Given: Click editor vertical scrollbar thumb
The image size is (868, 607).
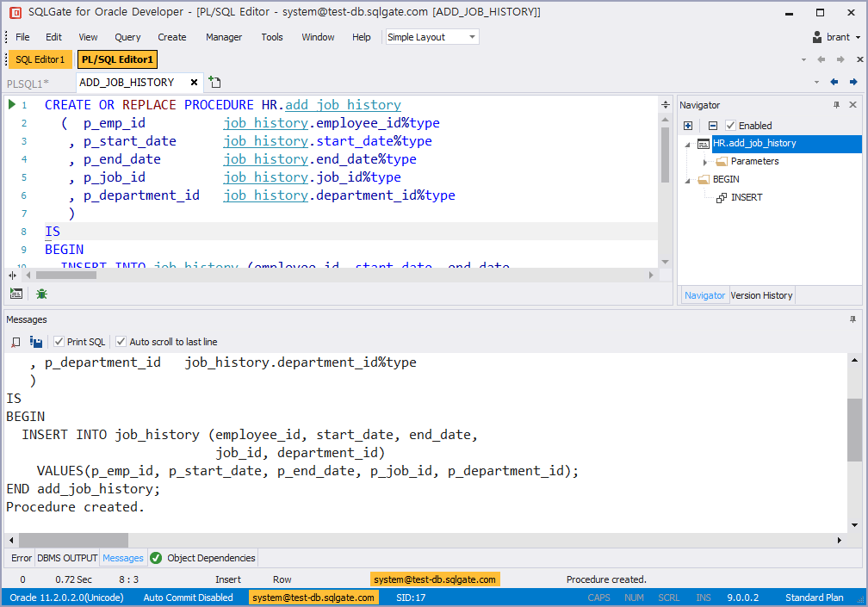Looking at the screenshot, I should pyautogui.click(x=666, y=154).
